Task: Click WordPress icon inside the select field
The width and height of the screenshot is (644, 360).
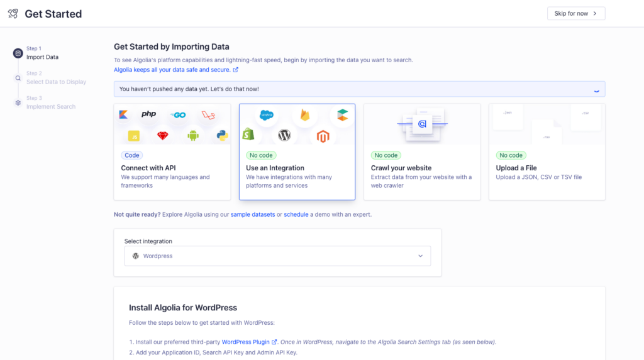Action: pos(136,256)
